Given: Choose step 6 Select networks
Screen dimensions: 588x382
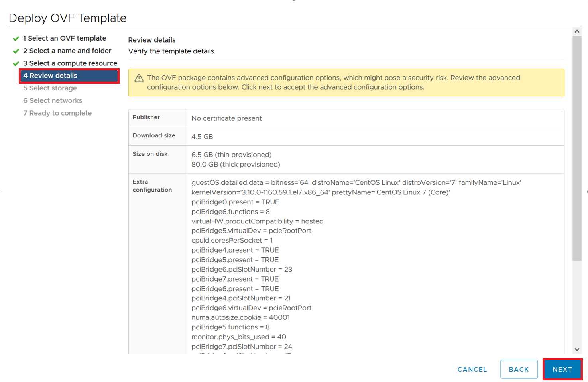Looking at the screenshot, I should tap(53, 100).
